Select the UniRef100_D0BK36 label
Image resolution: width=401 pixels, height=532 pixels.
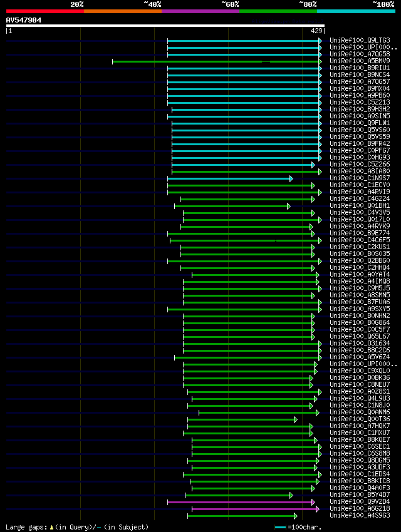pyautogui.click(x=360, y=378)
